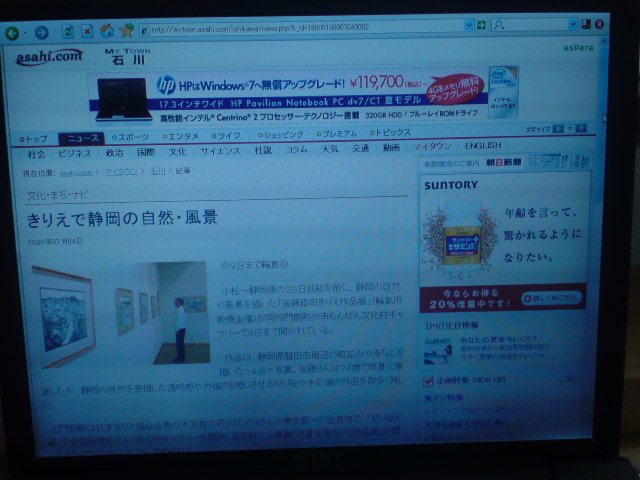The image size is (640, 480).
Task: Click the red round icon at toolbar end
Action: coord(599,24)
